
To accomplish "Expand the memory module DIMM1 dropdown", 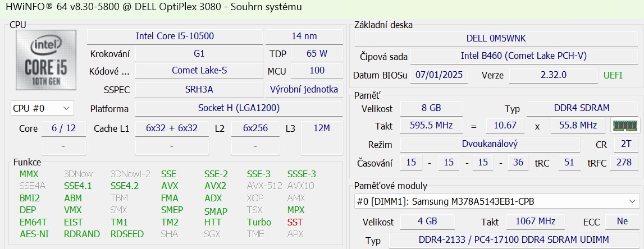I will tap(497, 201).
